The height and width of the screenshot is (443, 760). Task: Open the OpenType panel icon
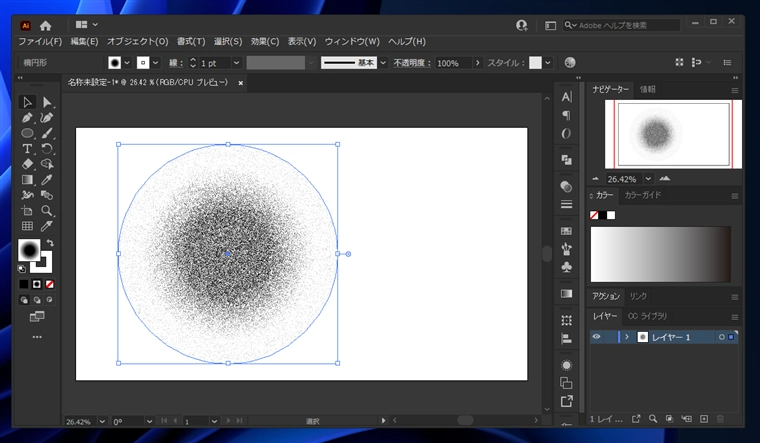pyautogui.click(x=566, y=133)
